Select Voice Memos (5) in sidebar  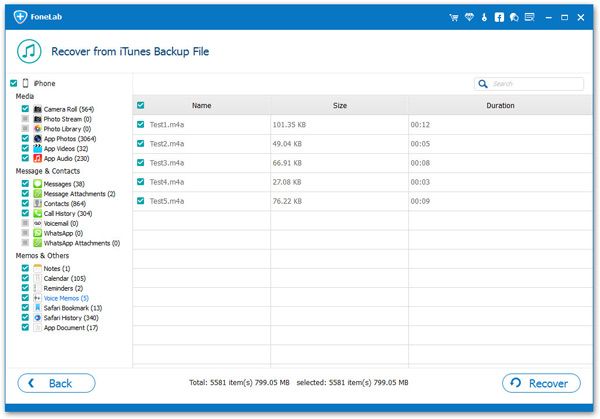pyautogui.click(x=66, y=298)
